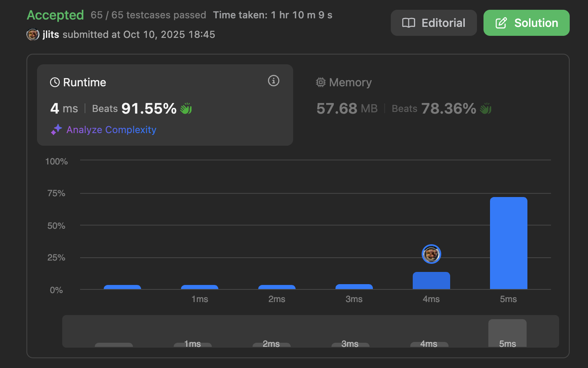The width and height of the screenshot is (588, 368).
Task: Click the '57.68 MB' memory value
Action: click(x=347, y=108)
